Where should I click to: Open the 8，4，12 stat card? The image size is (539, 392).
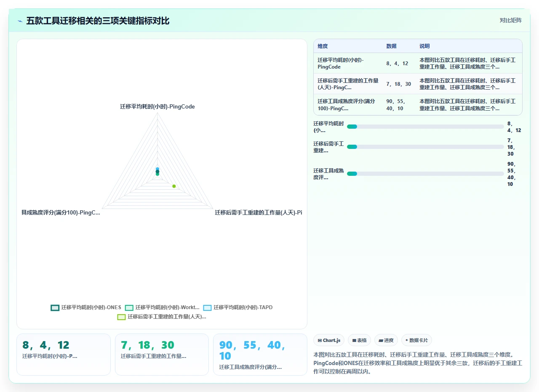tap(64, 354)
